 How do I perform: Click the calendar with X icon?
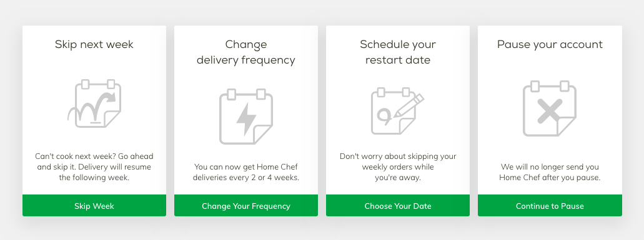click(550, 108)
